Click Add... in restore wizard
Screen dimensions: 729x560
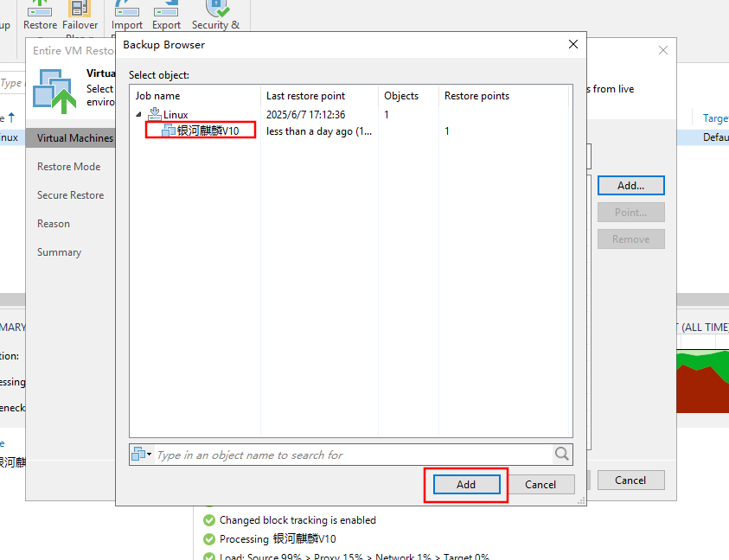coord(631,186)
